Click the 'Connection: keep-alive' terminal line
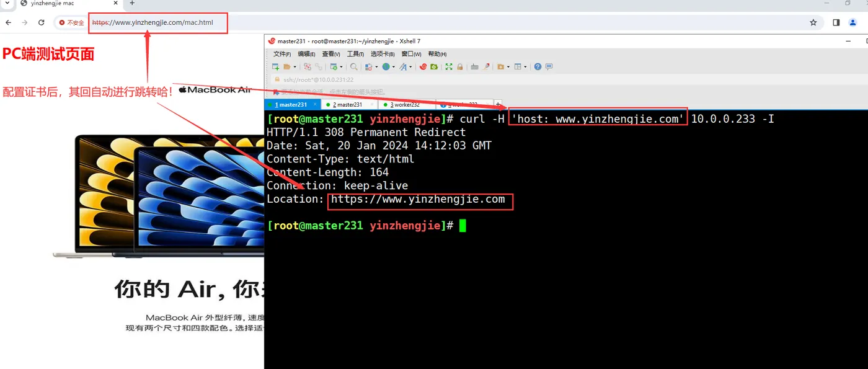 [337, 185]
